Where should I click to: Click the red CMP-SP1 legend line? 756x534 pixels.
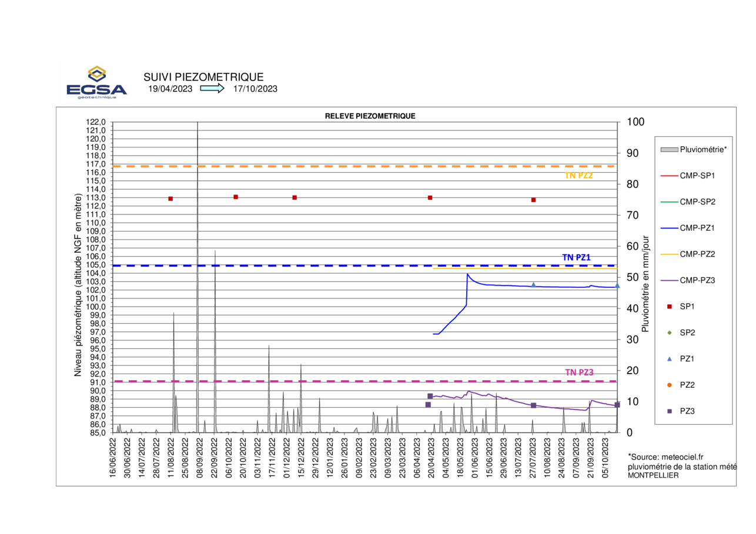coord(668,176)
